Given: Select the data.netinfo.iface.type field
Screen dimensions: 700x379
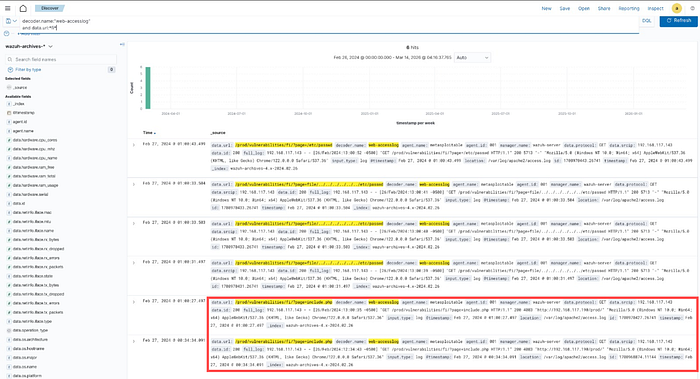Looking at the screenshot, I should (33, 321).
